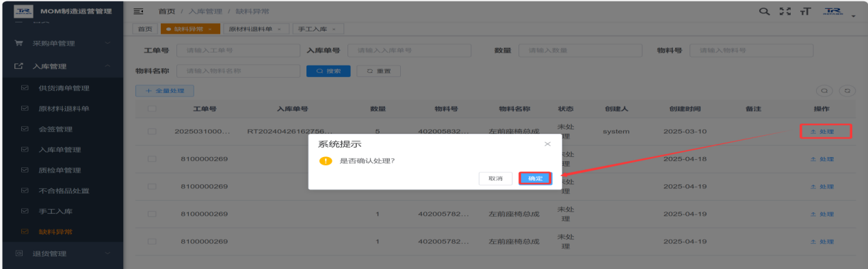Open 手工入库 in sidebar menu

[55, 211]
